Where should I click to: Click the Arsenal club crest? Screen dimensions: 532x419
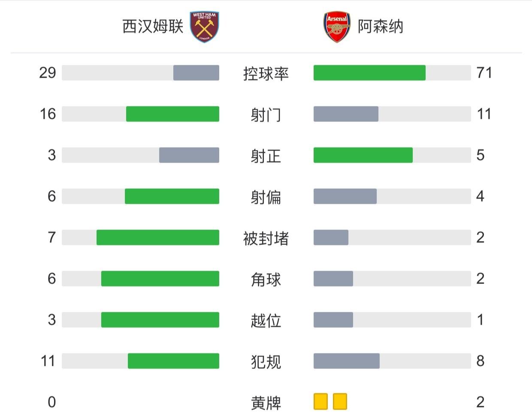click(x=337, y=27)
